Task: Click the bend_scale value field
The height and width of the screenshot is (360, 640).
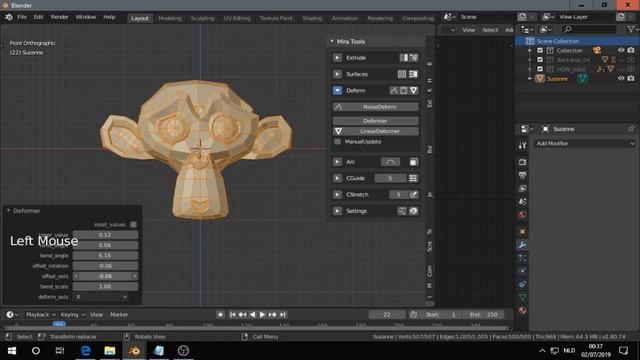Action: tap(105, 287)
